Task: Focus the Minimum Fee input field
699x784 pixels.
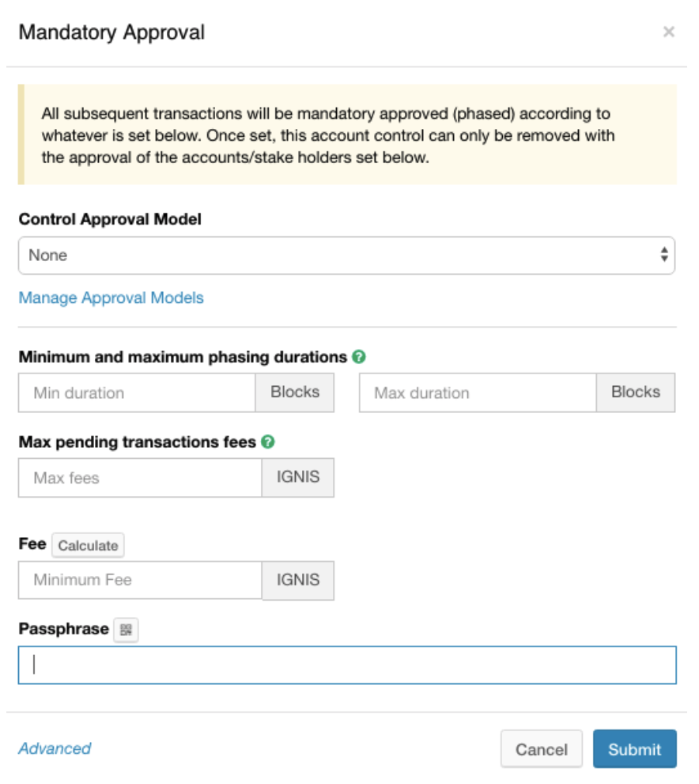Action: coord(140,580)
